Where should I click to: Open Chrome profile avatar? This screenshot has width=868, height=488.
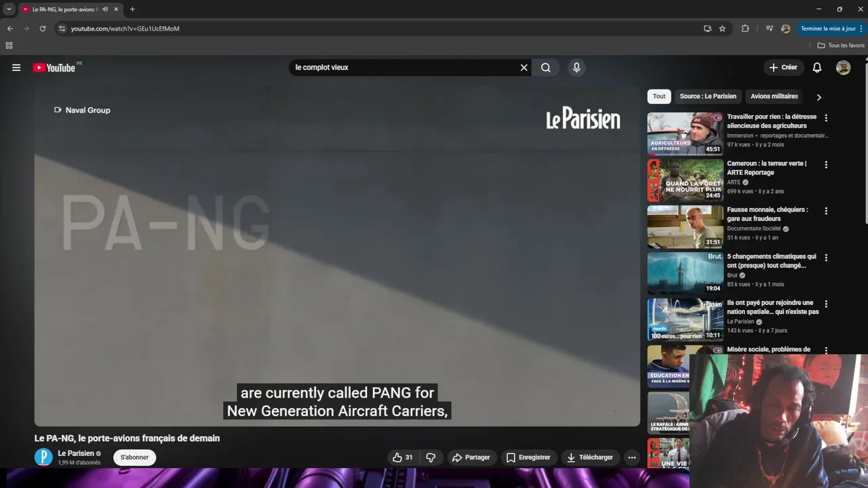785,28
